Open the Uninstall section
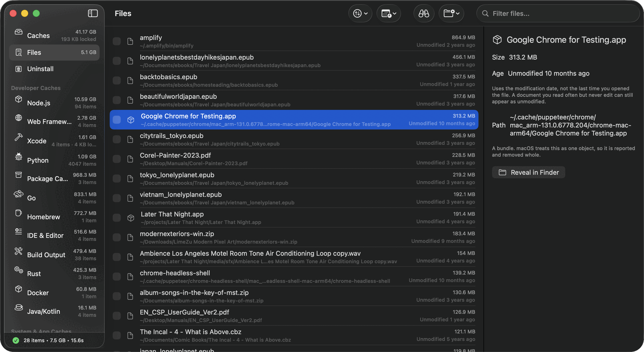The width and height of the screenshot is (644, 352). (x=54, y=69)
